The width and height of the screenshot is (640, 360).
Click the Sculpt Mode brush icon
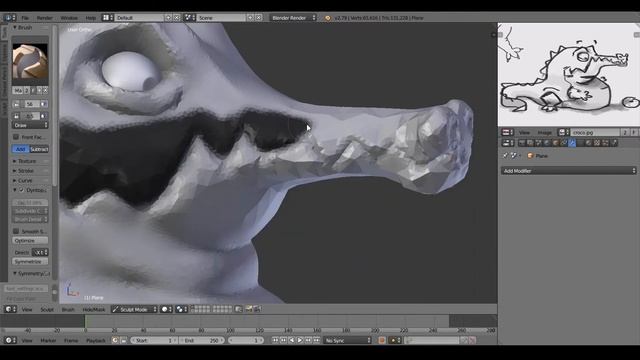coord(116,309)
